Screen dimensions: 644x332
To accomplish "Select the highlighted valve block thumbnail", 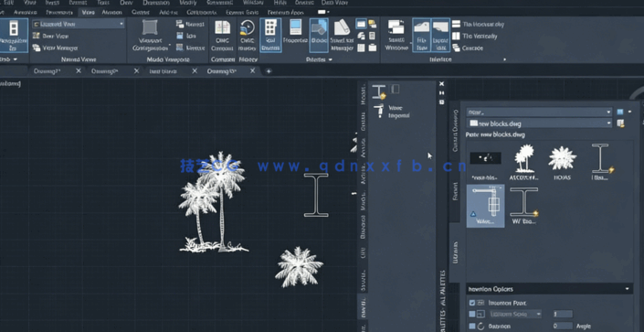I will [485, 205].
